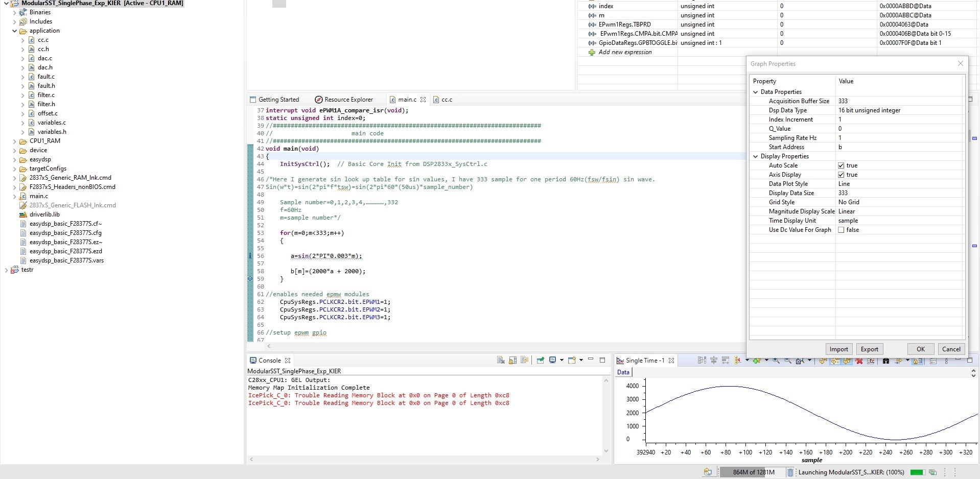Click the console word wrap icon
This screenshot has width=980, height=479.
pos(524,360)
